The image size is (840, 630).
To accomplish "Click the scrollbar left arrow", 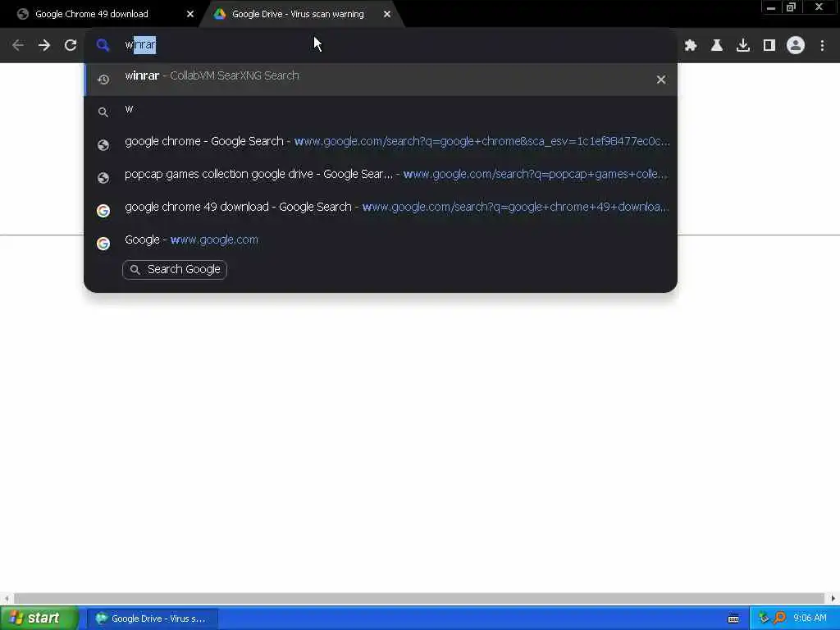I will [6, 598].
